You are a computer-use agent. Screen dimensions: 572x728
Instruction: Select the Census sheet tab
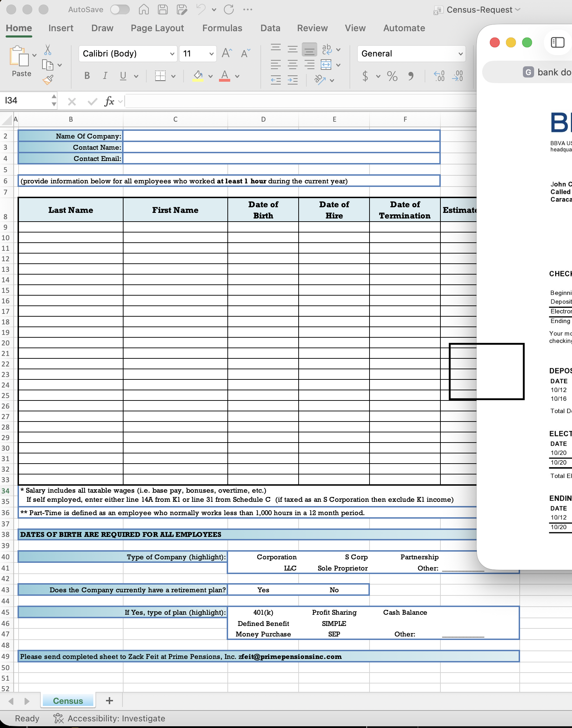[68, 701]
